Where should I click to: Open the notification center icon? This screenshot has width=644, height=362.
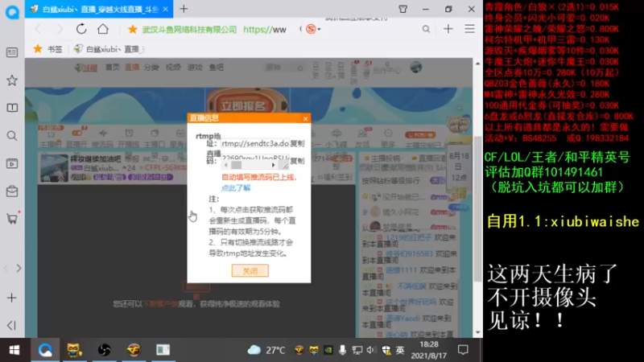click(463, 350)
